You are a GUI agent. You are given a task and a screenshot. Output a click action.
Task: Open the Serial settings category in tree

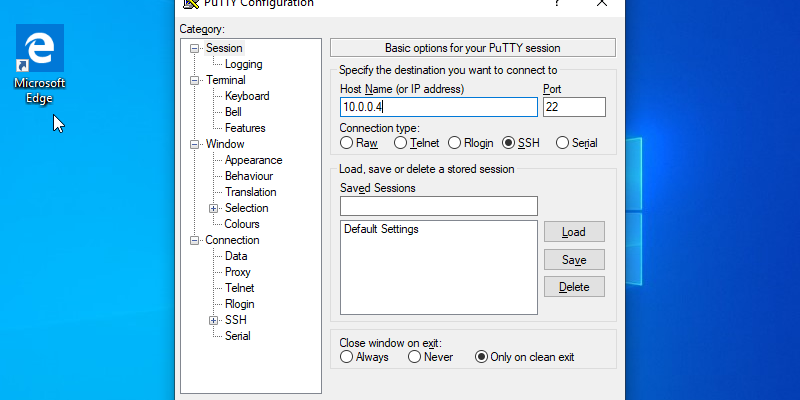(x=237, y=336)
